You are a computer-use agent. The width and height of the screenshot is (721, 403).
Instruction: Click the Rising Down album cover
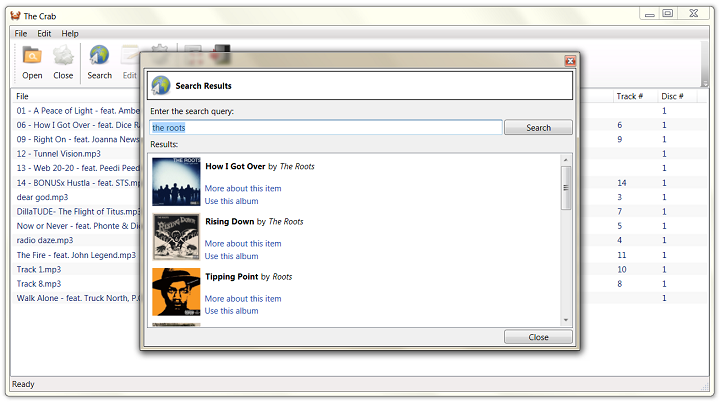[x=176, y=237]
